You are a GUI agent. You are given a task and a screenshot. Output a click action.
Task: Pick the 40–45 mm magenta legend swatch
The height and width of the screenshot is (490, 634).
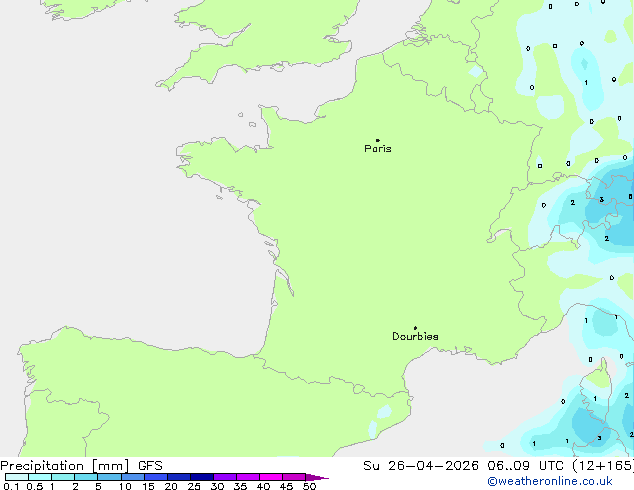click(x=271, y=477)
